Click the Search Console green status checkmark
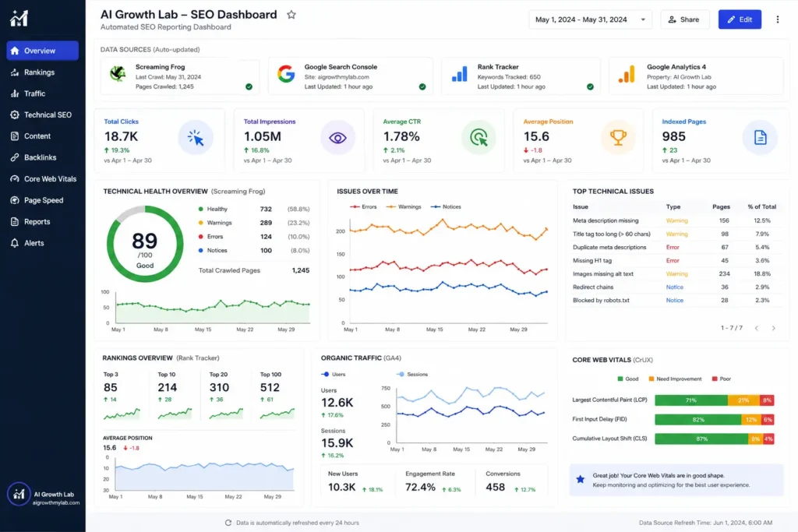Screen dimensions: 798x532 [422, 87]
